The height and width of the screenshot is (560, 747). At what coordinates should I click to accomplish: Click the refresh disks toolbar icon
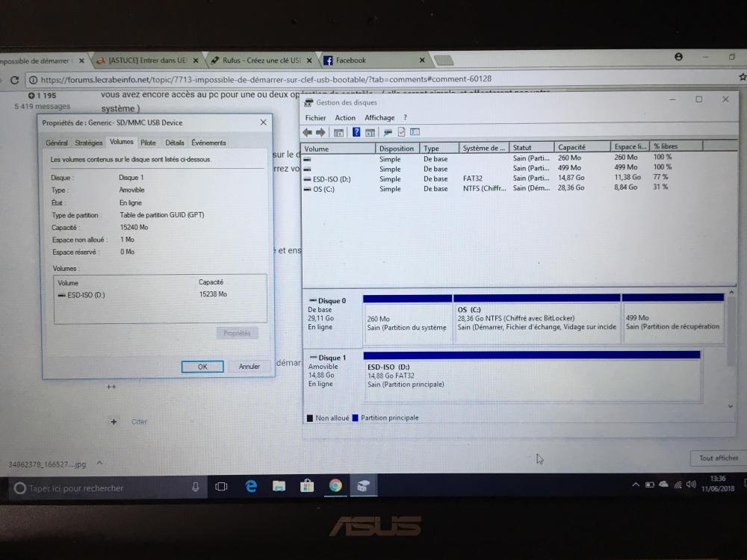tap(388, 132)
